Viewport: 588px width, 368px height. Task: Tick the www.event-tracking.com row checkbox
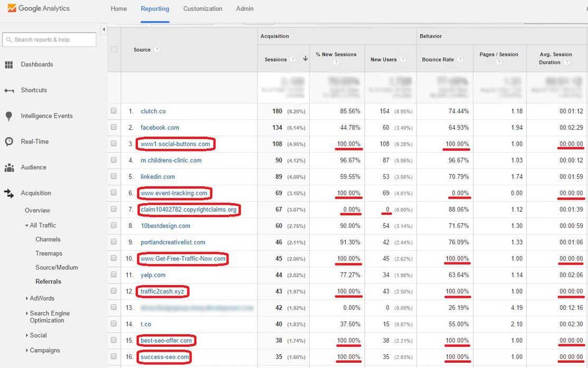[113, 192]
